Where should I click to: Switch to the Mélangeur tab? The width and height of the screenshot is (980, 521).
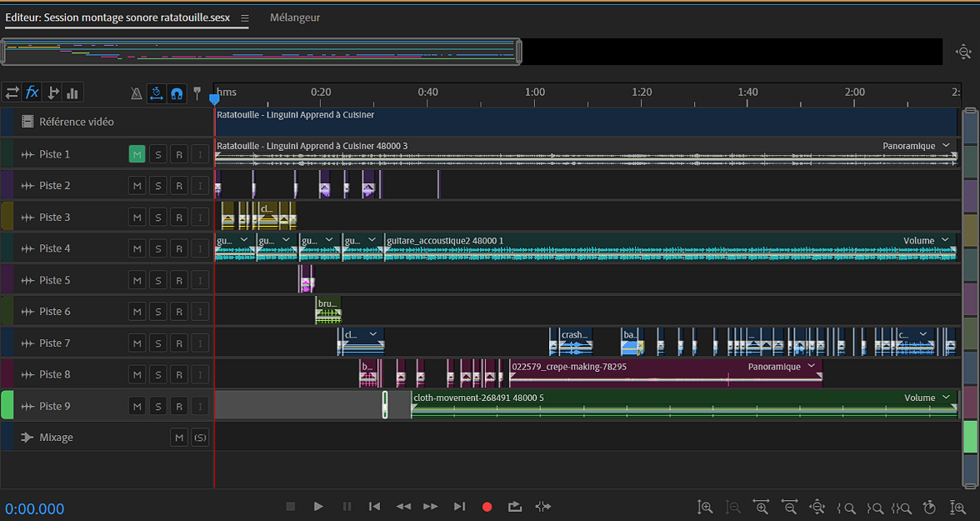[x=295, y=18]
